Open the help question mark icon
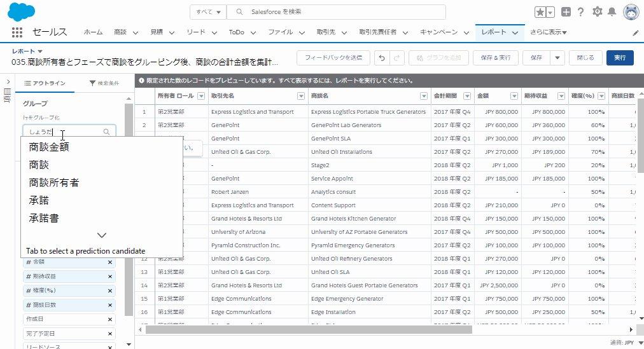 [580, 12]
